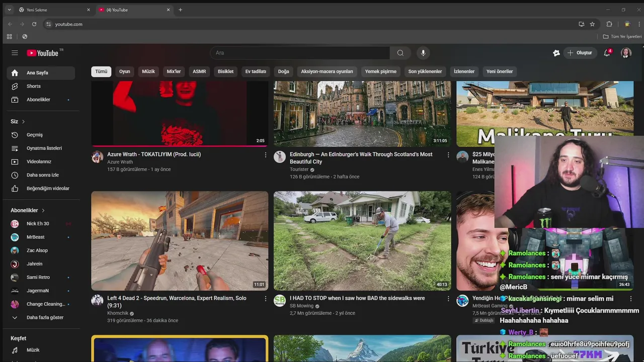This screenshot has height=362, width=644.
Task: Open the browser extensions puzzle icon
Action: [609, 24]
